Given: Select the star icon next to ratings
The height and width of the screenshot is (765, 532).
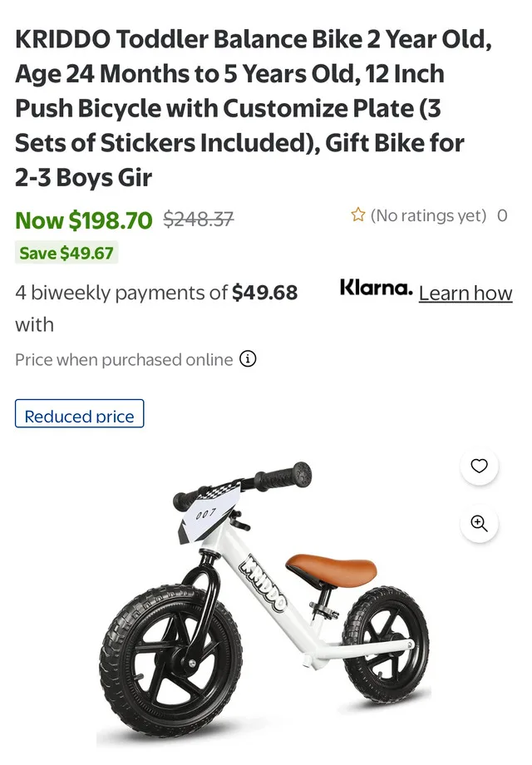Looking at the screenshot, I should click(x=357, y=215).
